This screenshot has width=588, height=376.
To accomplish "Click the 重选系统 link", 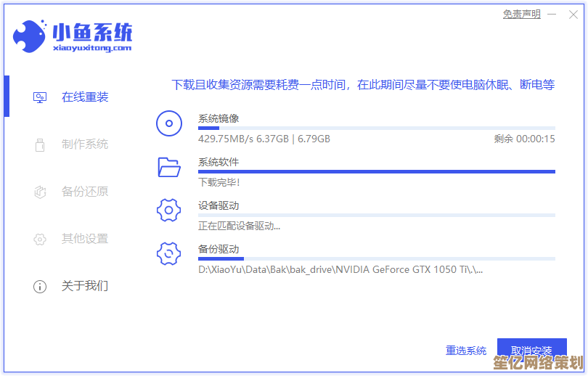I will [x=466, y=351].
